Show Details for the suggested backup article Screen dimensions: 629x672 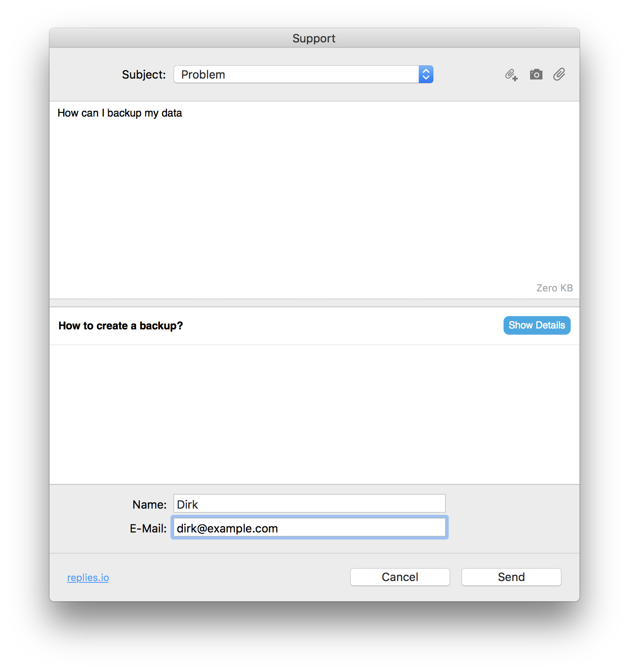(537, 325)
